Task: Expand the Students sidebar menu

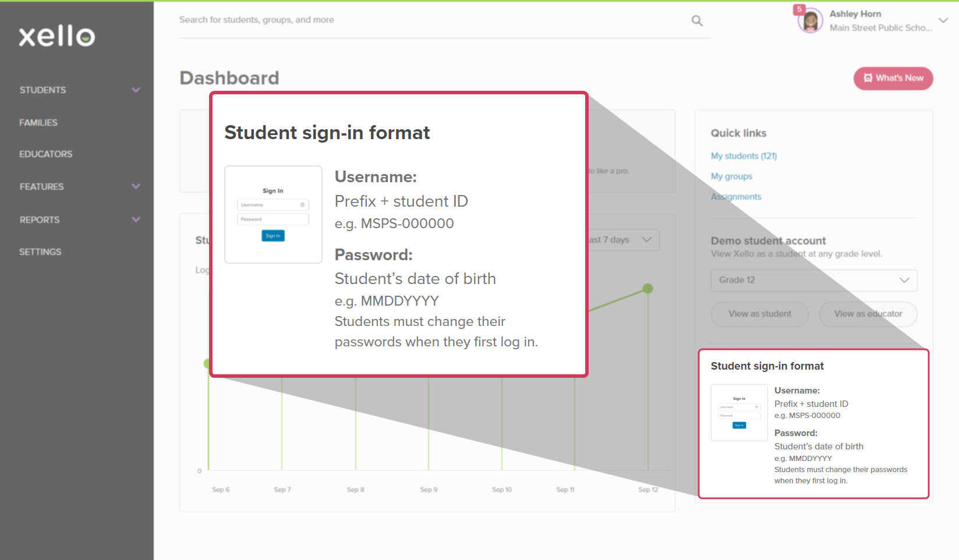Action: (x=136, y=90)
